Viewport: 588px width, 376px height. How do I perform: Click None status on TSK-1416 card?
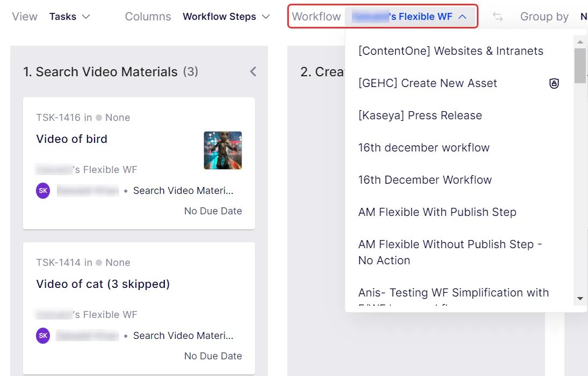113,118
